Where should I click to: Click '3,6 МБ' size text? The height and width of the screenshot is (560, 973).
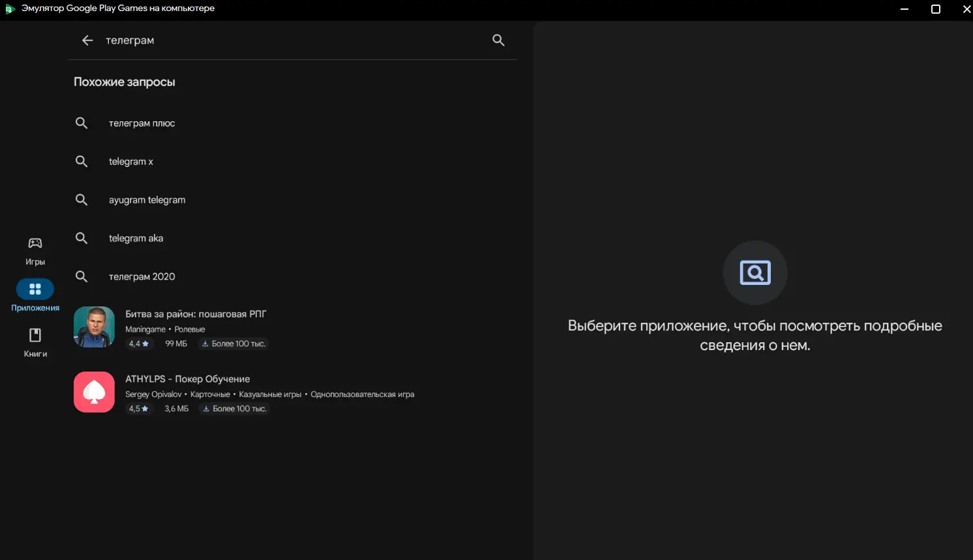pos(177,409)
